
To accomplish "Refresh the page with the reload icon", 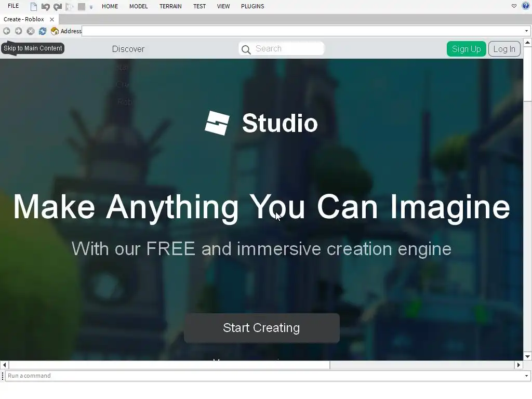I will (x=43, y=31).
